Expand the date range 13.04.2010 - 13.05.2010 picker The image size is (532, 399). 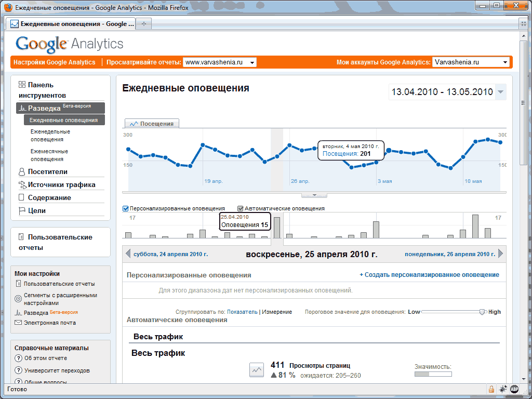coord(500,92)
